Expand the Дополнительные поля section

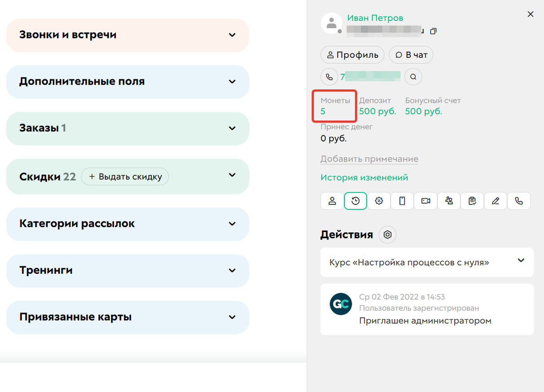pos(127,82)
